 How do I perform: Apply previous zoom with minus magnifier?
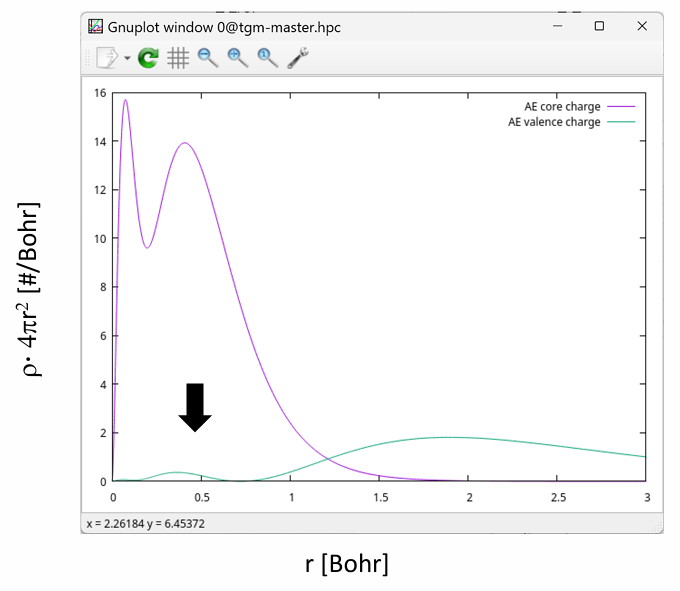[x=208, y=59]
